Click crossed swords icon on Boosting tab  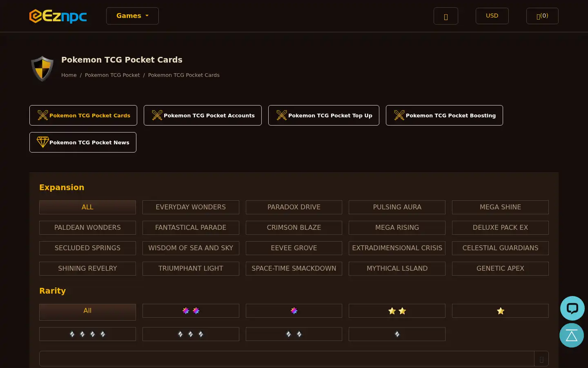(x=399, y=115)
